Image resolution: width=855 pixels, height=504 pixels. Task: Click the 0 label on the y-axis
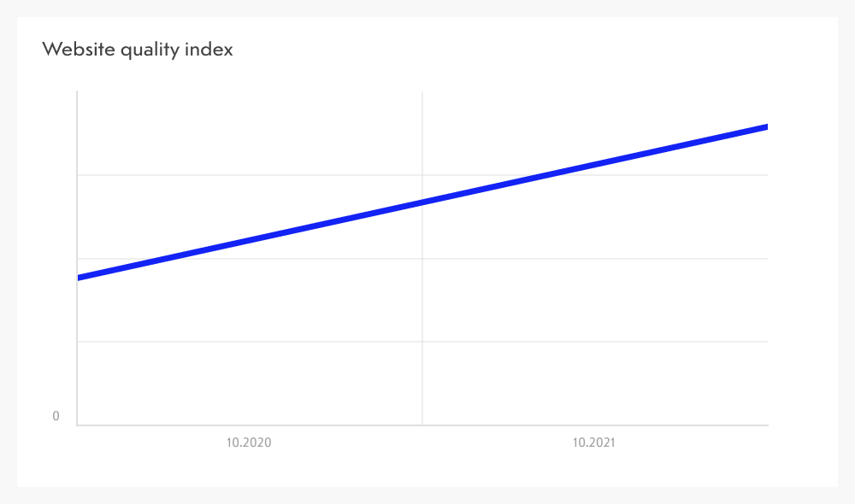[56, 416]
